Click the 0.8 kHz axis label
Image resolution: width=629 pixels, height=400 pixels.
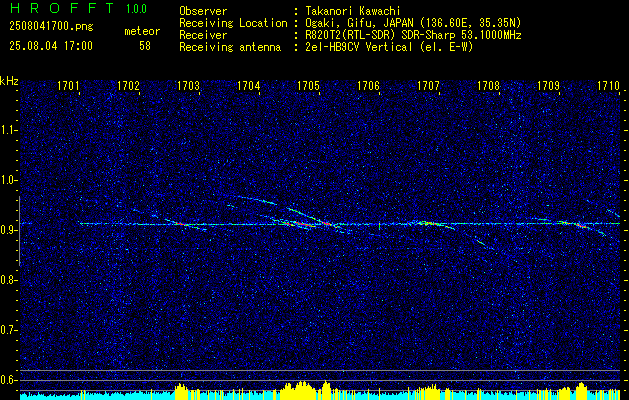9,280
